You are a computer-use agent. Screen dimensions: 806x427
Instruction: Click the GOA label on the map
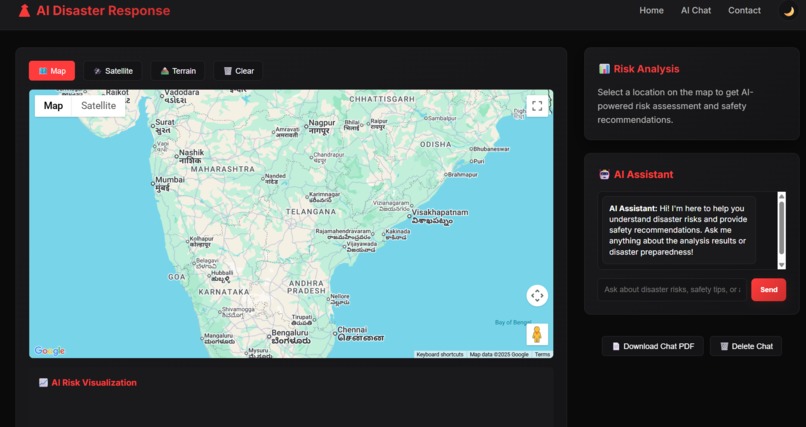coord(176,277)
